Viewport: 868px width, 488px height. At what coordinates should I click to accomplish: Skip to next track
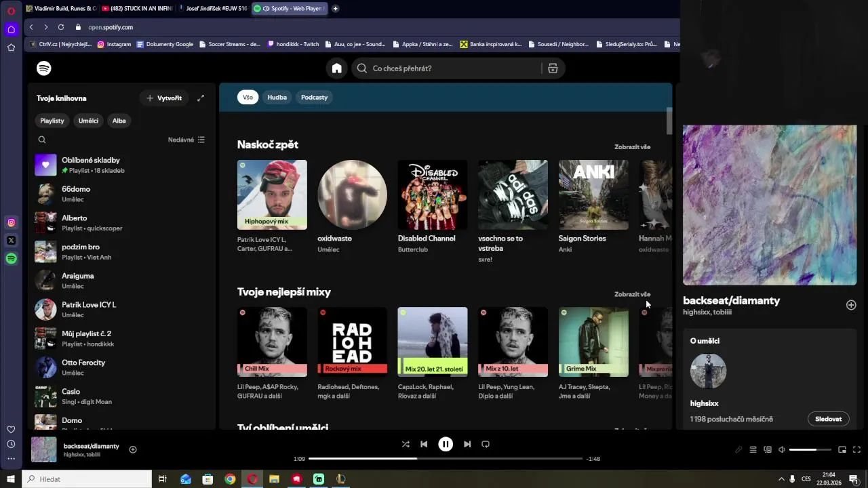pos(467,444)
